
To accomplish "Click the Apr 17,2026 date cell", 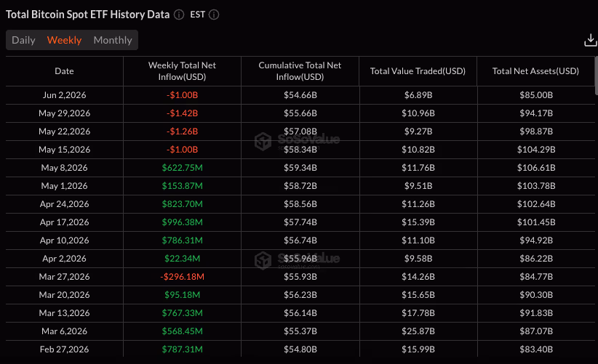I will click(65, 222).
